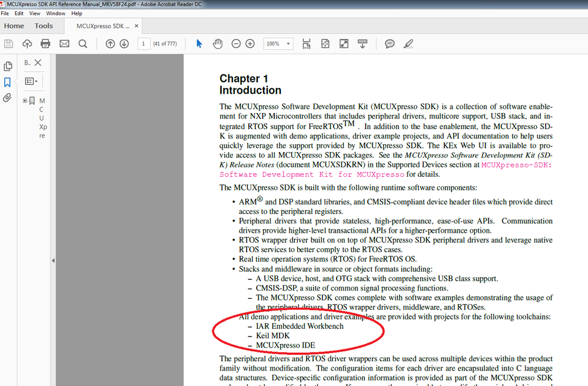Open the File menu

5,13
